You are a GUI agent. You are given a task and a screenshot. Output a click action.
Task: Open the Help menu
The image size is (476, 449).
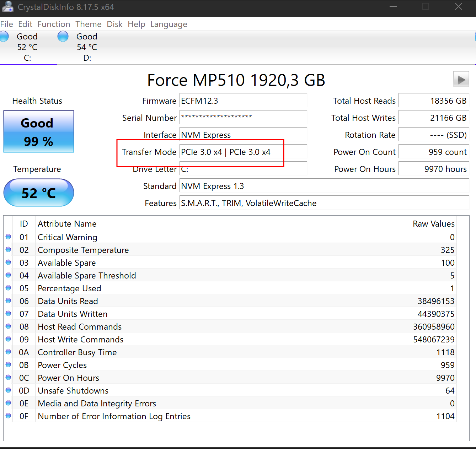coord(137,24)
